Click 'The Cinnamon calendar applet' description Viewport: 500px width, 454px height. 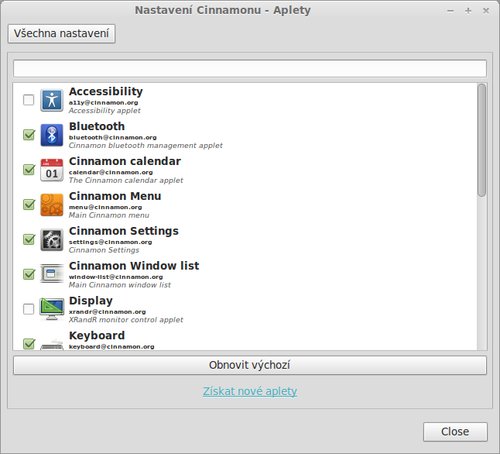[x=126, y=180]
